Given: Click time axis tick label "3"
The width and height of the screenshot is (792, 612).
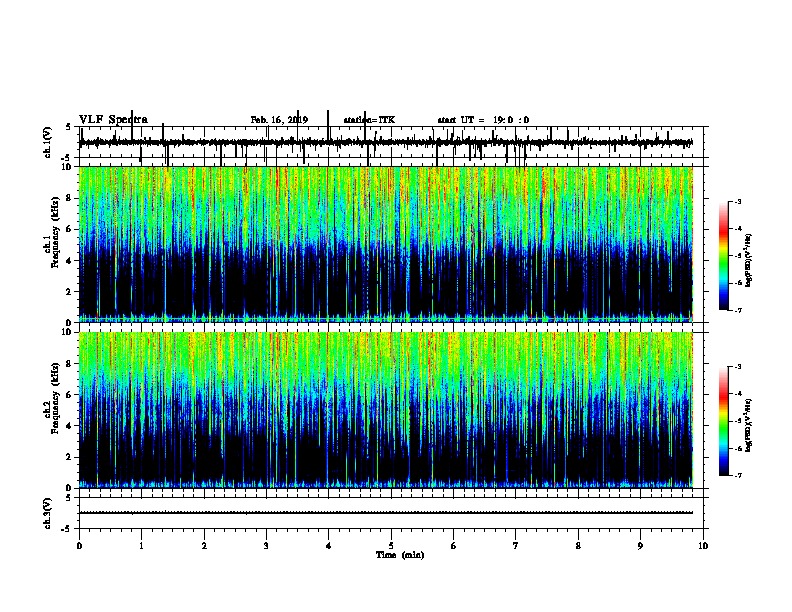Looking at the screenshot, I should [x=266, y=546].
